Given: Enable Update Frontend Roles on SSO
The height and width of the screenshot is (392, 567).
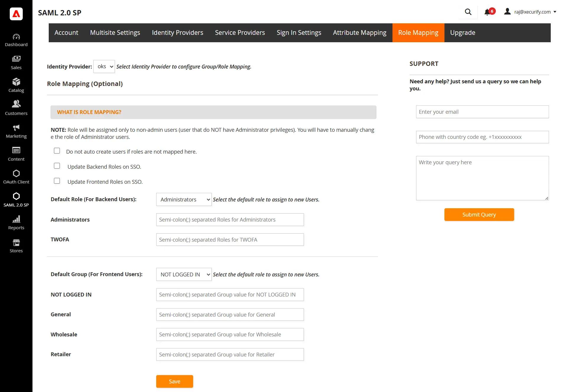Looking at the screenshot, I should point(57,181).
